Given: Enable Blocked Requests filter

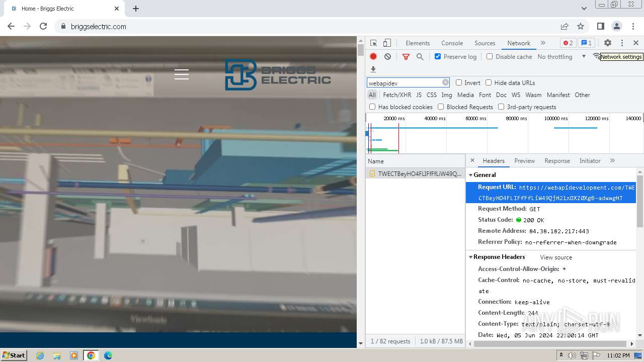Looking at the screenshot, I should tap(441, 107).
